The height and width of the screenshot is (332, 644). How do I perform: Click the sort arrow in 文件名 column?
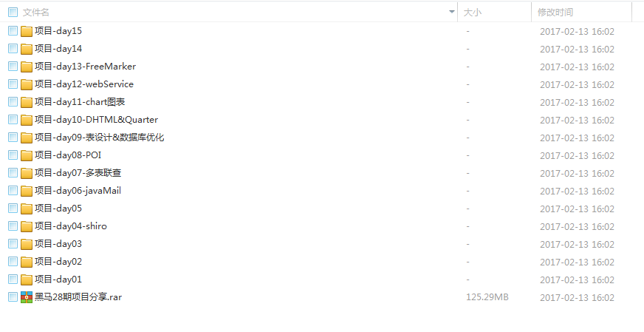(x=452, y=12)
